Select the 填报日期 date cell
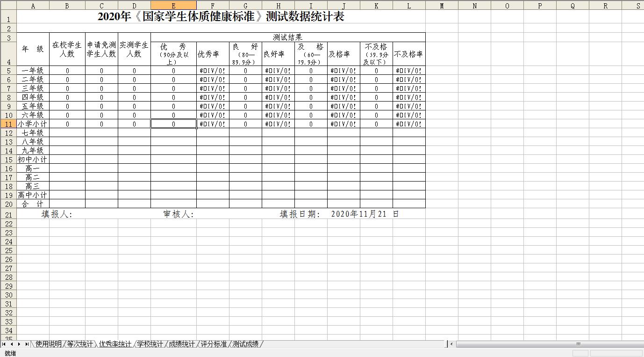The width and height of the screenshot is (644, 357). click(365, 214)
